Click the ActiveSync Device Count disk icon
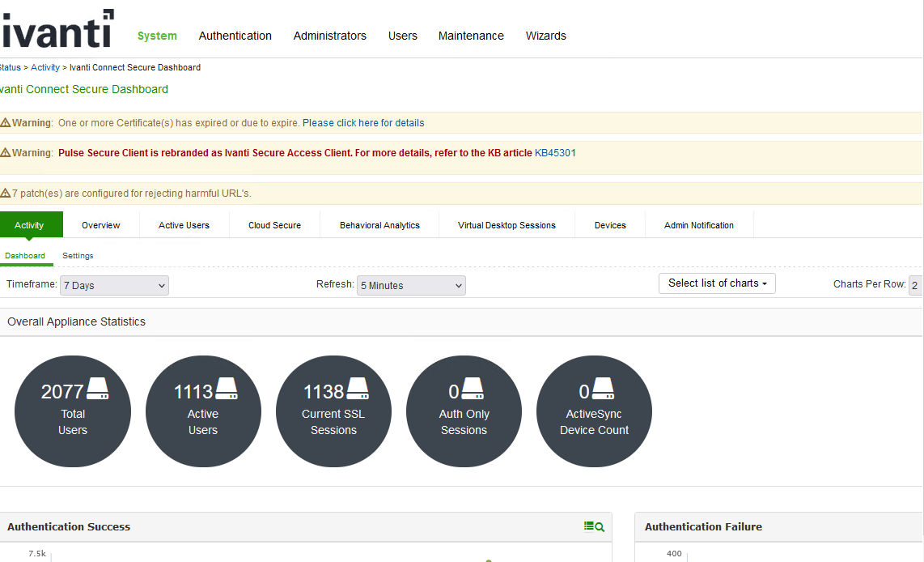The image size is (924, 562). click(603, 390)
